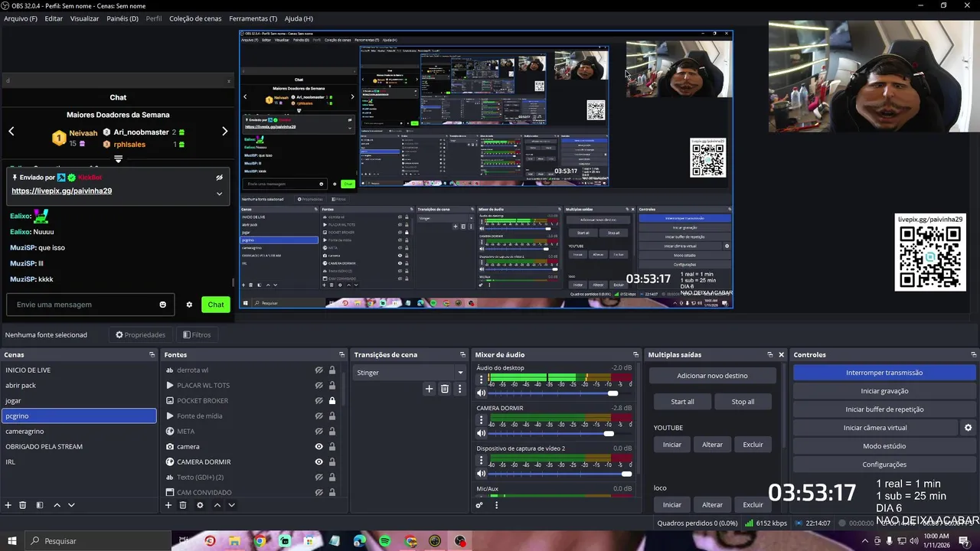Click Start all outputs button
The image size is (980, 551).
[x=682, y=402]
